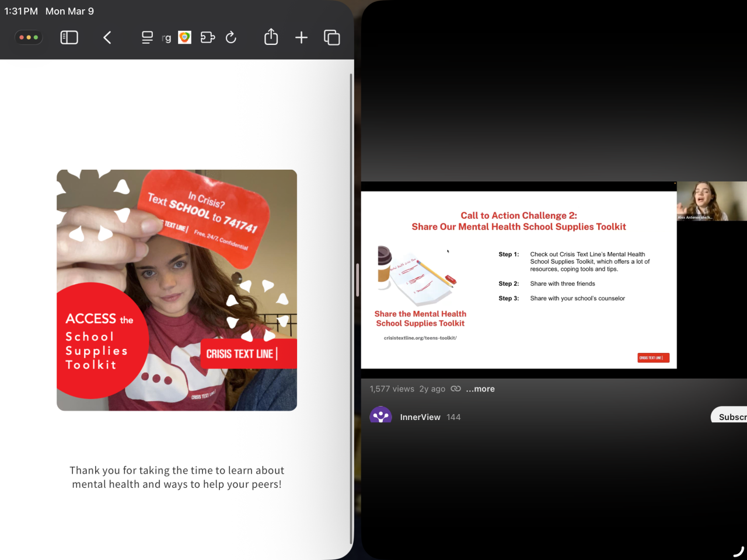Click "Share with your school's counselor" text
Image resolution: width=747 pixels, height=560 pixels.
click(x=578, y=298)
